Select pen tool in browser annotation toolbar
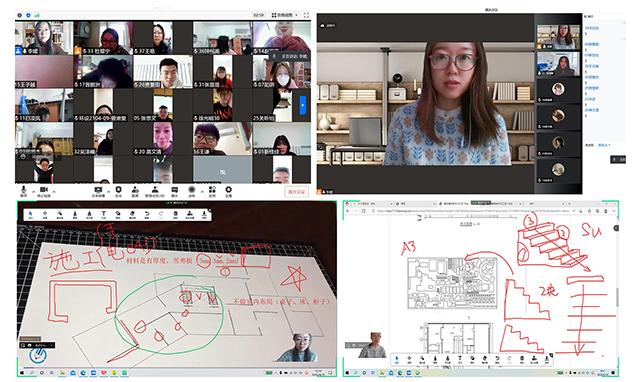The image size is (640, 382). pyautogui.click(x=435, y=359)
